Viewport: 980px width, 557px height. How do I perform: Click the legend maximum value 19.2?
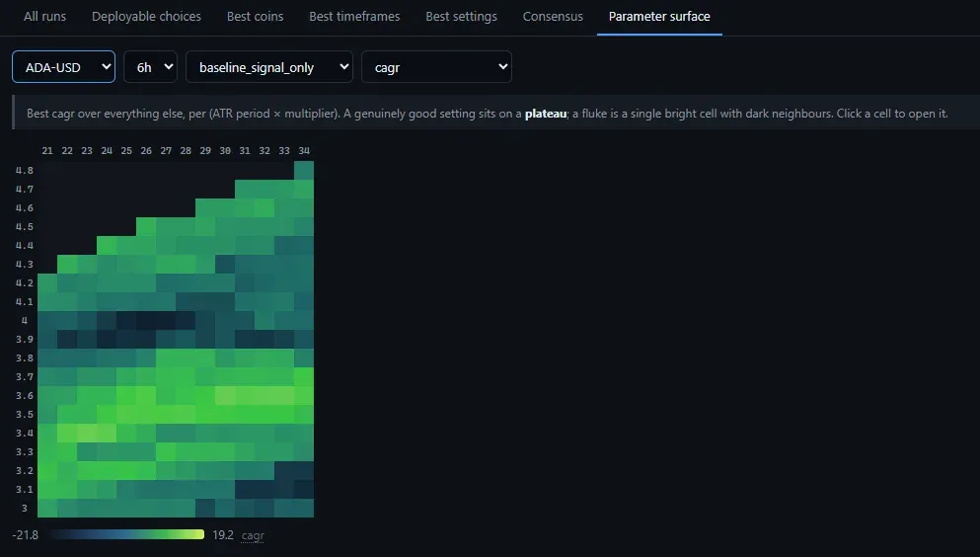coord(223,535)
